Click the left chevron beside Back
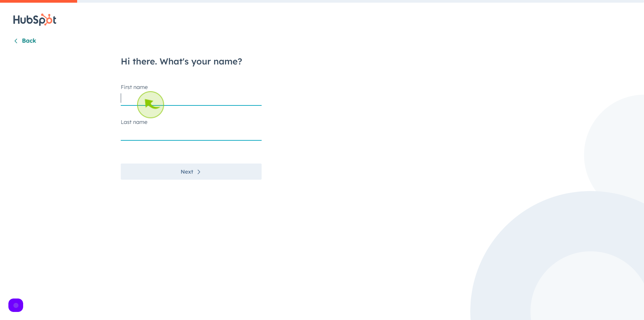This screenshot has width=644, height=320. 16,41
